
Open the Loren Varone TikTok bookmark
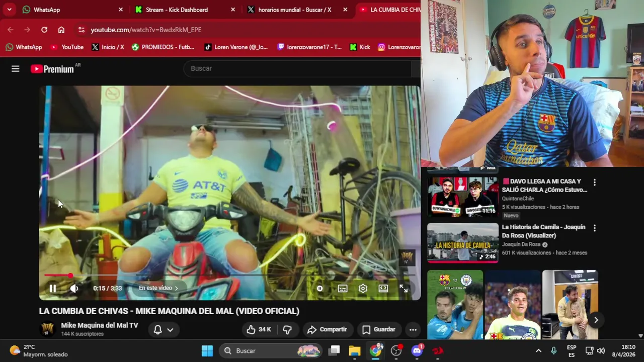pyautogui.click(x=236, y=47)
